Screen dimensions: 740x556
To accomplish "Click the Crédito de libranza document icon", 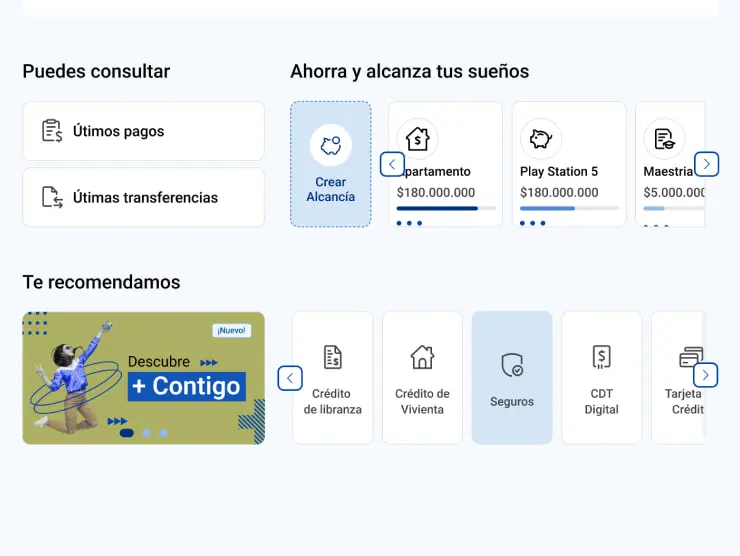I will (333, 357).
